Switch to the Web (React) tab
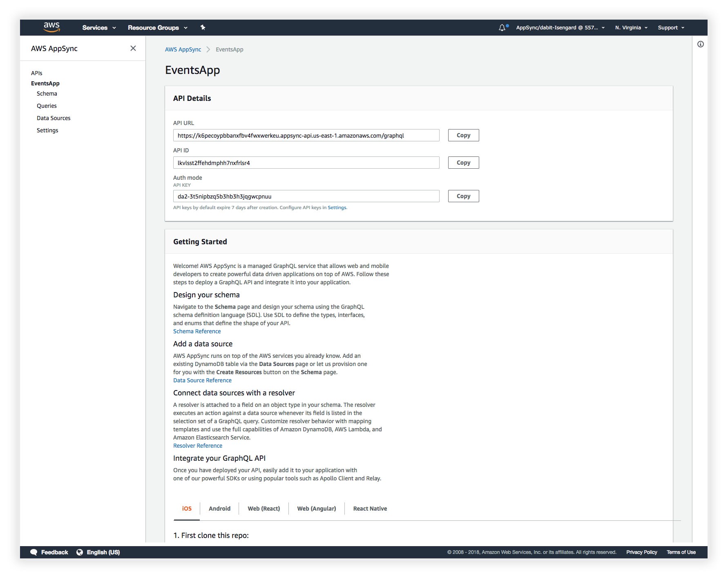The width and height of the screenshot is (728, 578). (x=264, y=509)
